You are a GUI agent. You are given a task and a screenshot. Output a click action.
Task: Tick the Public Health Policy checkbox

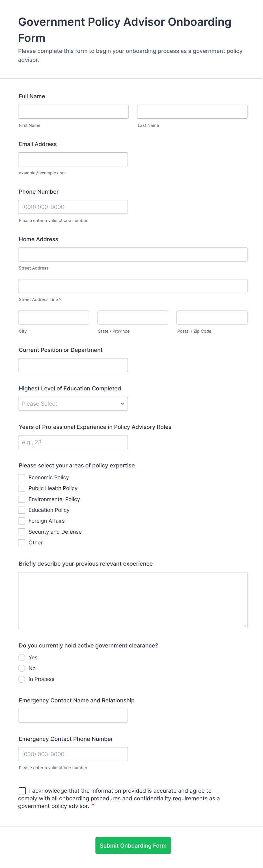[x=21, y=488]
